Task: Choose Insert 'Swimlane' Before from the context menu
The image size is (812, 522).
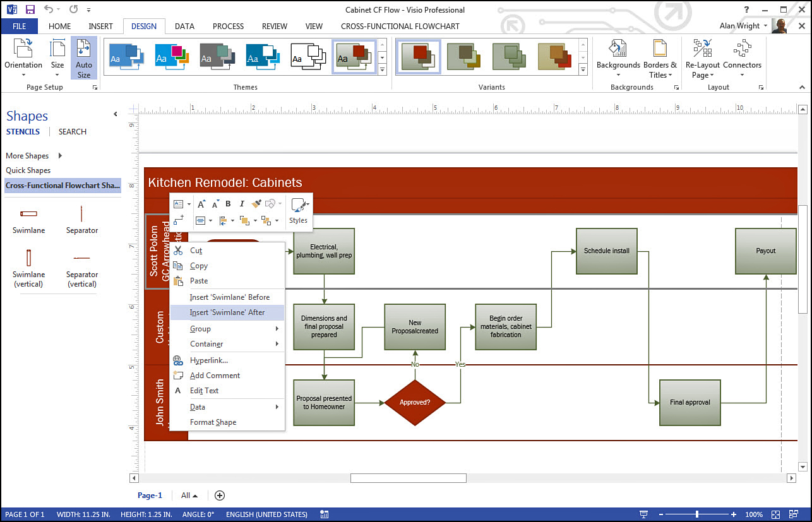Action: click(227, 297)
